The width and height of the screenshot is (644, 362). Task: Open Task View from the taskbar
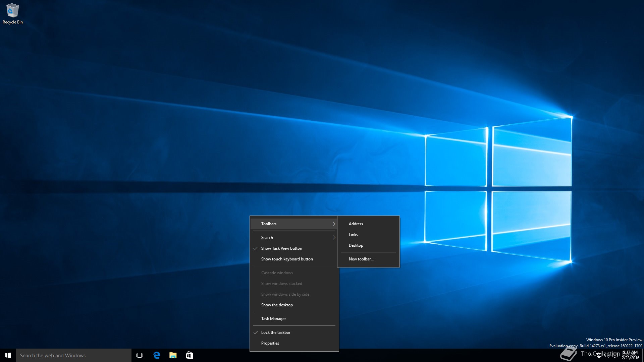point(140,355)
